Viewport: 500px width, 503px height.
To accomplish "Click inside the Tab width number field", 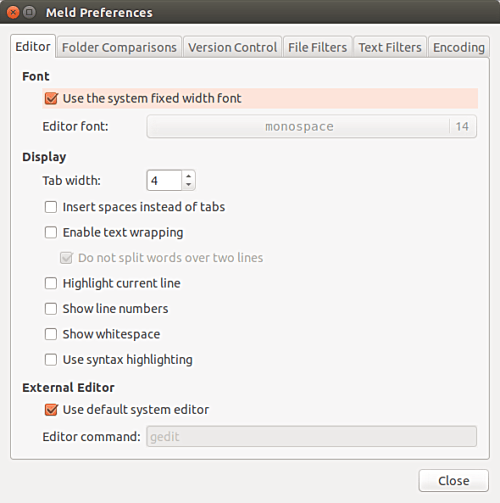I will coord(164,180).
